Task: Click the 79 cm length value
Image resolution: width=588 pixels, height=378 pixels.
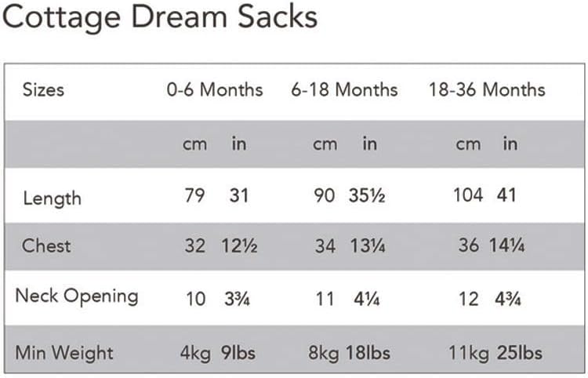Action: coord(194,194)
